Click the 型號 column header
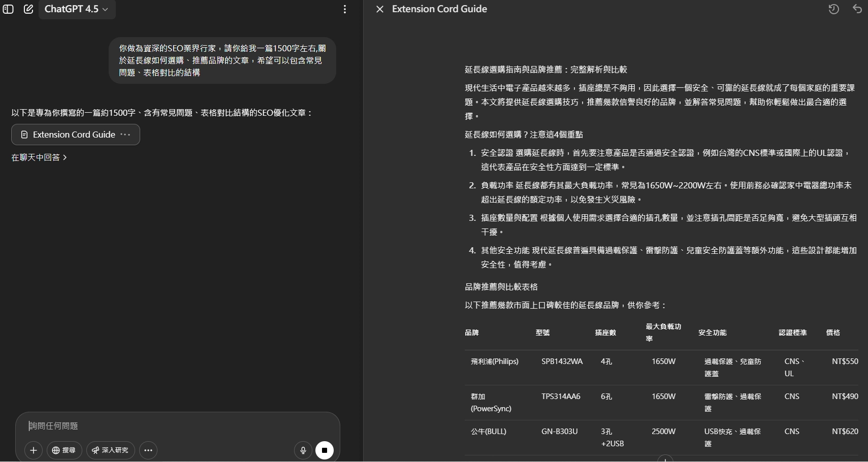 tap(542, 333)
